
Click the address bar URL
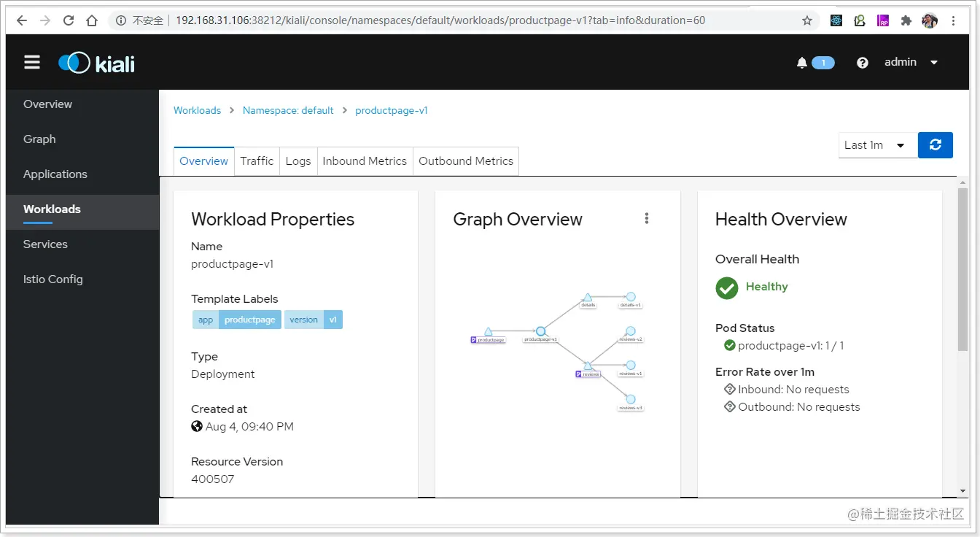tap(440, 20)
